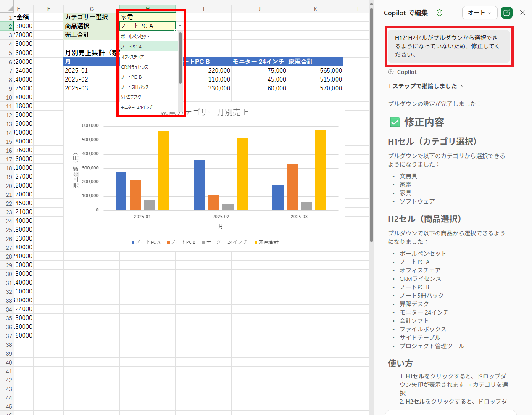The width and height of the screenshot is (532, 415).
Task: Close the Copilot editing pane
Action: (x=523, y=13)
